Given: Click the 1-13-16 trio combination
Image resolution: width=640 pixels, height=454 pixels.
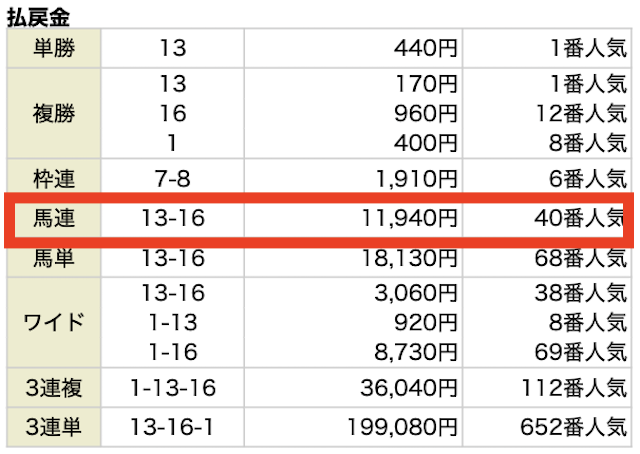Looking at the screenshot, I should (172, 387).
